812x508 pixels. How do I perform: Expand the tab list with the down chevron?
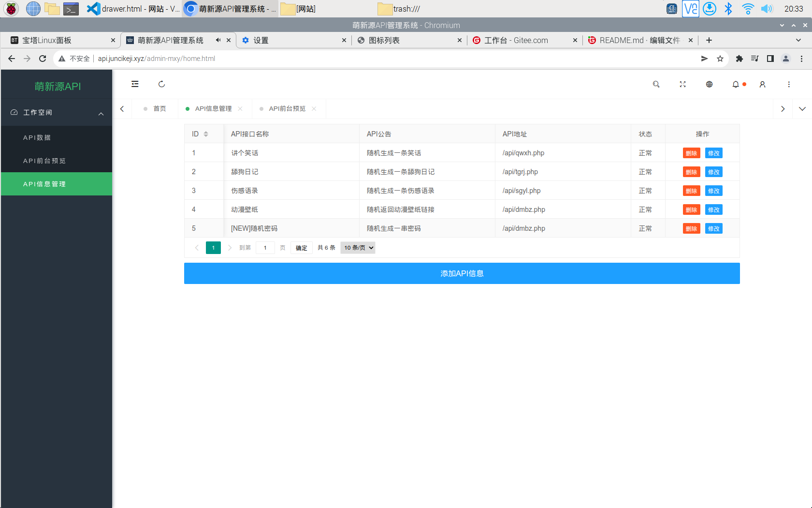(x=802, y=109)
